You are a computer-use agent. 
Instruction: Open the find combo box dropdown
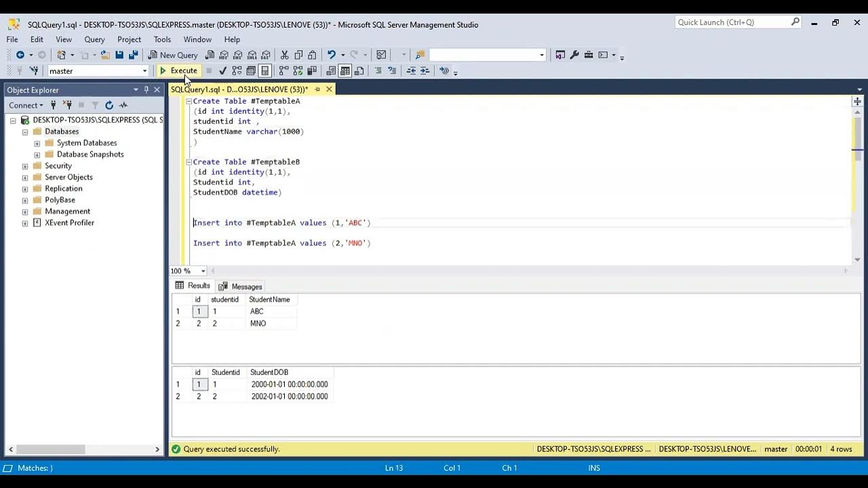coord(541,55)
